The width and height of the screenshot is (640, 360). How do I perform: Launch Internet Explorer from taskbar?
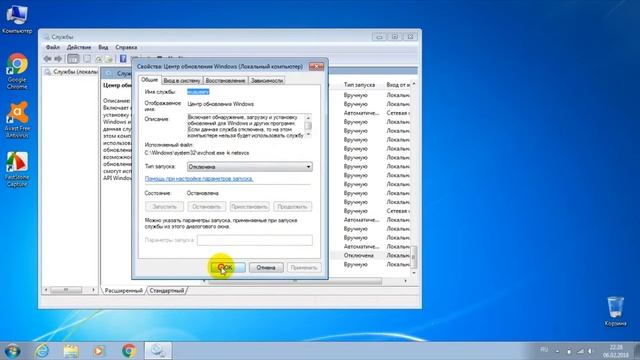pos(42,351)
